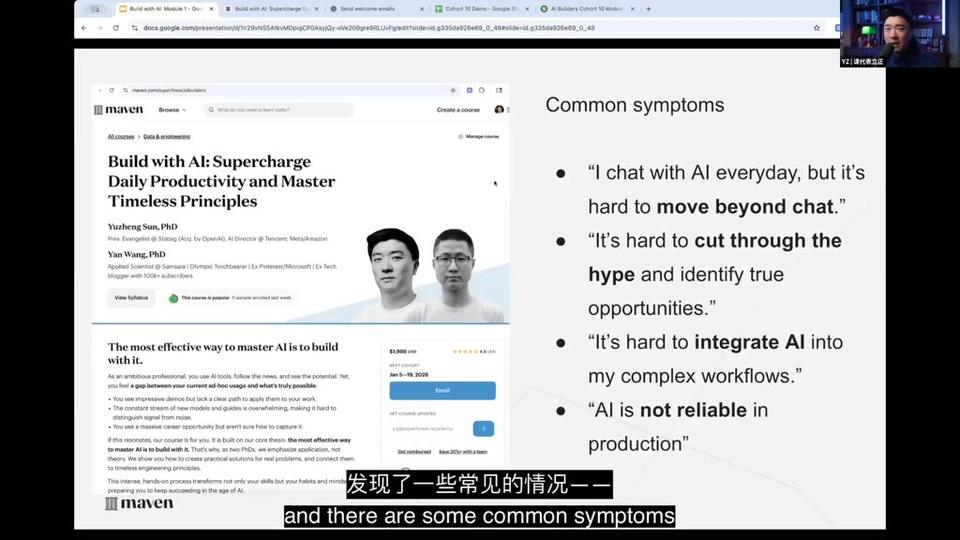Click the five-star rating on course card
960x540 pixels.
click(465, 351)
